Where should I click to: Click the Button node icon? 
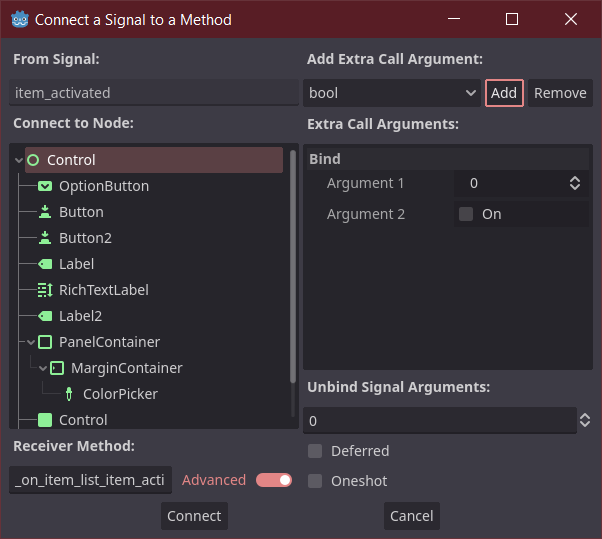tap(45, 212)
